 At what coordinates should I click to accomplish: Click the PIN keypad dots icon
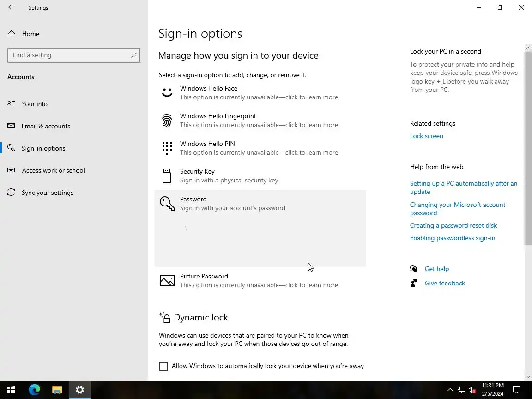tap(167, 148)
